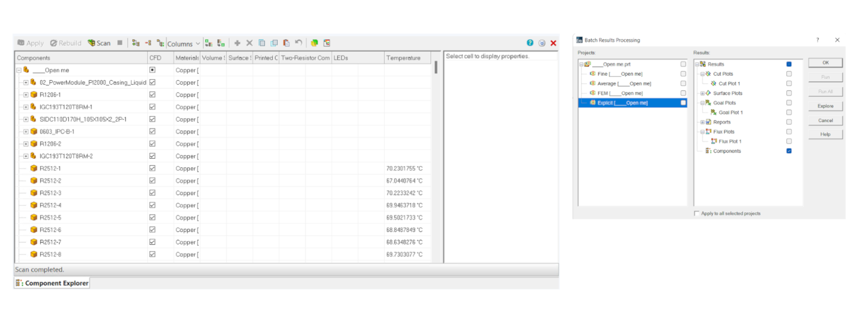Check the Cut Plot 1 results checkbox

click(789, 84)
